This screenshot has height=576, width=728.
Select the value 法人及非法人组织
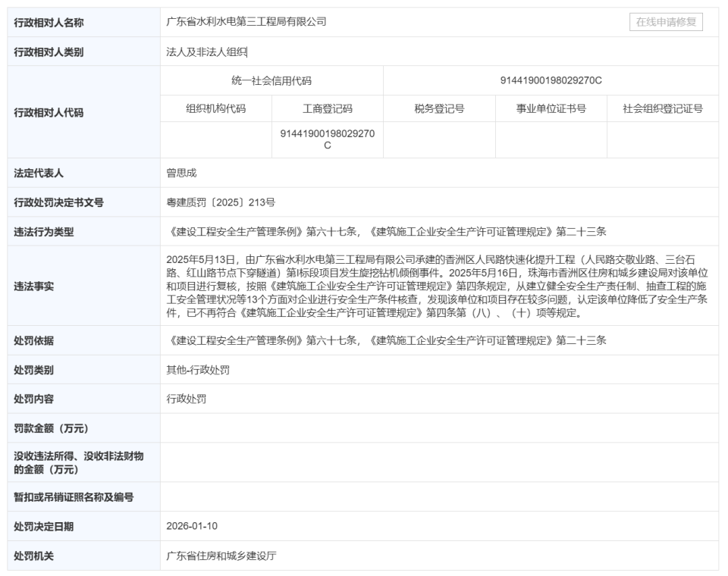[206, 52]
